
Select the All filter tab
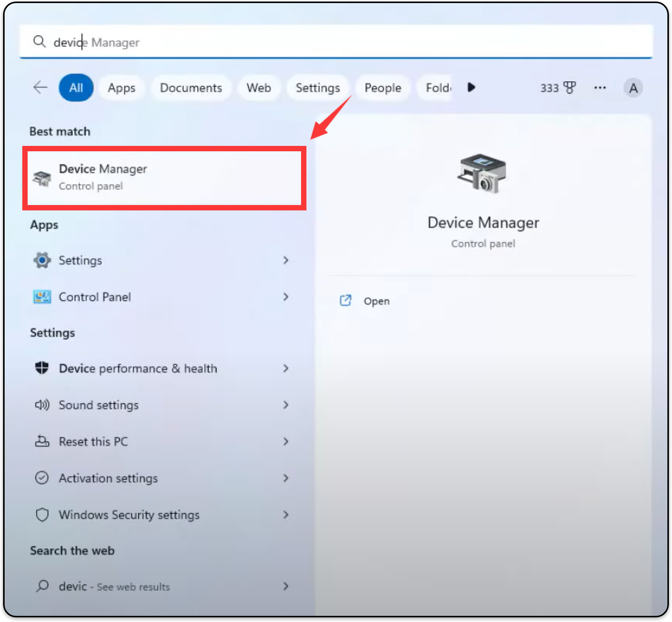pyautogui.click(x=76, y=88)
